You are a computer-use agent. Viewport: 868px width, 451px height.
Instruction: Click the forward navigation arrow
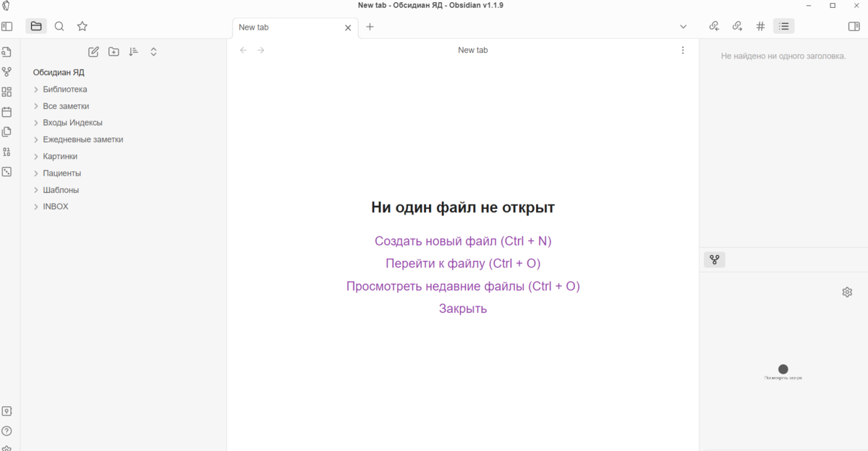(x=261, y=50)
